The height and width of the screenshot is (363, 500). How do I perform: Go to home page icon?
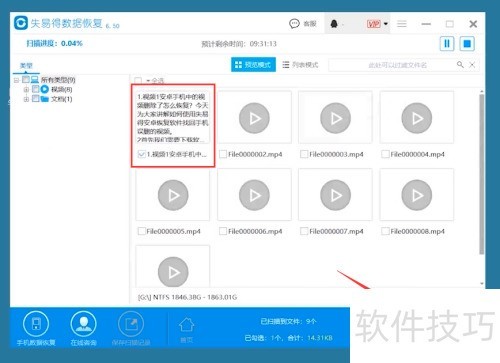[x=186, y=325]
